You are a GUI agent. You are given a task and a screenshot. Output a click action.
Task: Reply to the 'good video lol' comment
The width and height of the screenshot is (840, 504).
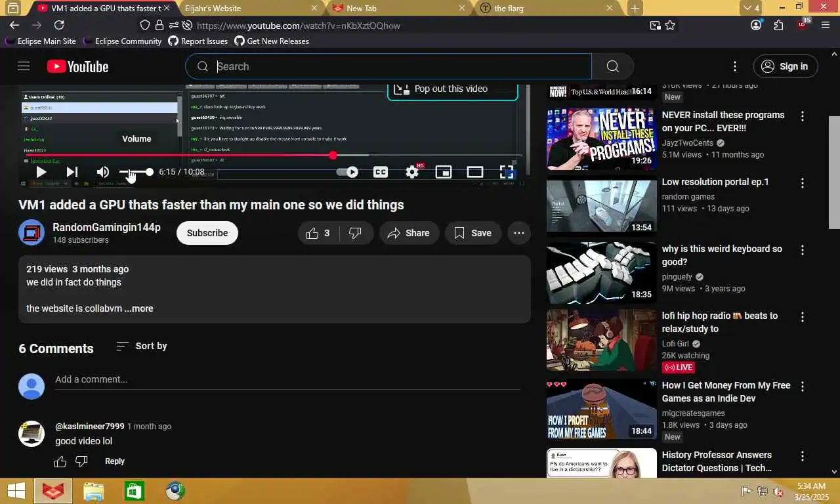tap(115, 461)
